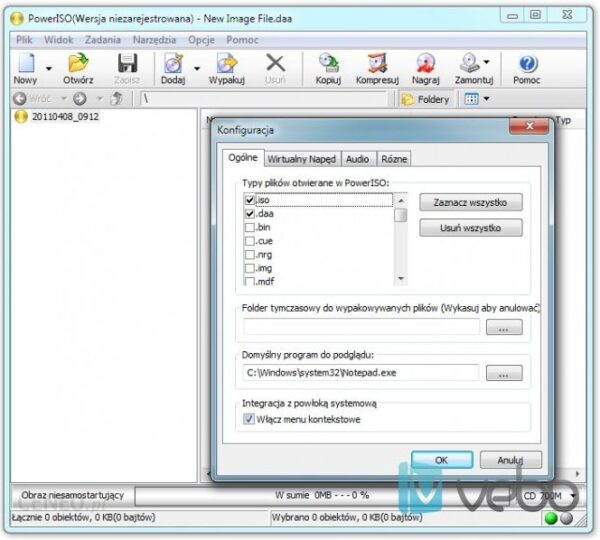This screenshot has height=540, width=600.
Task: Open the CD 700M media size dropdown
Action: pyautogui.click(x=573, y=496)
